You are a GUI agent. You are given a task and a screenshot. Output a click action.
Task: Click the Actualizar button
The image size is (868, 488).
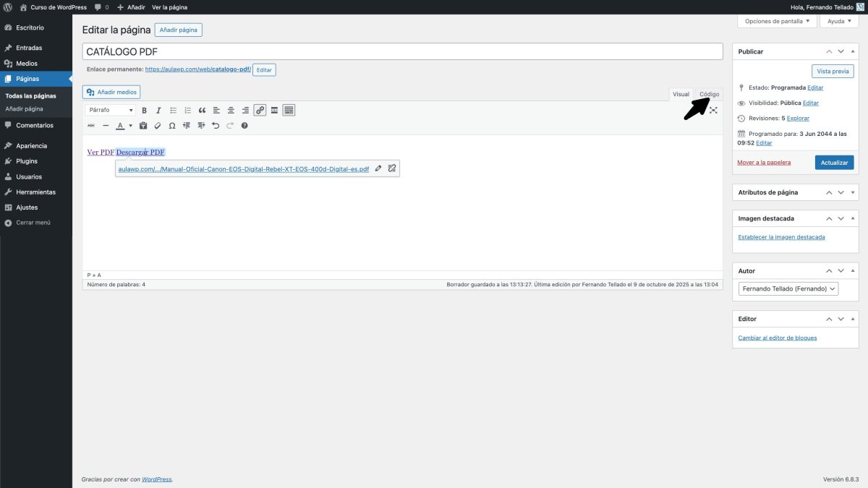click(834, 163)
